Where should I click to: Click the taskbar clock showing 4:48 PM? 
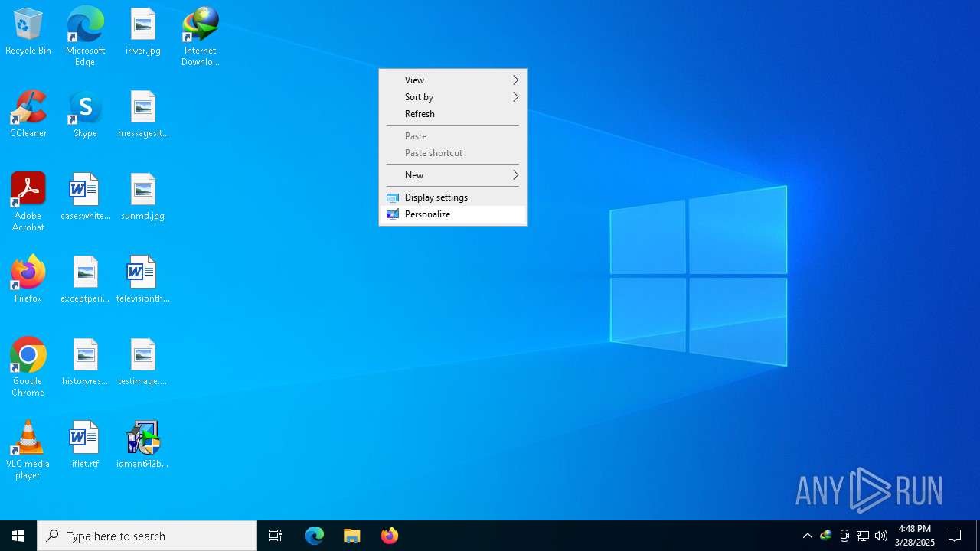pos(915,536)
